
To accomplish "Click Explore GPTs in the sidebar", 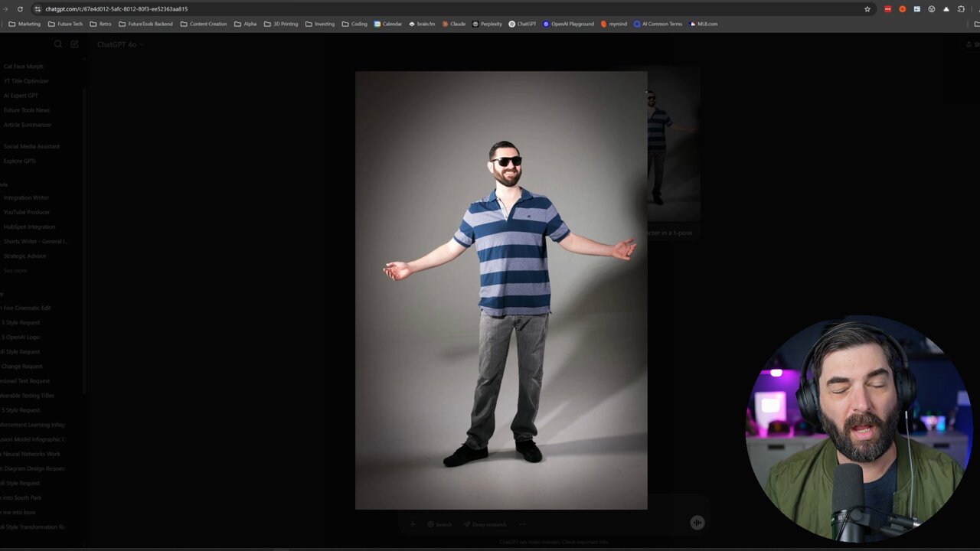I will click(19, 161).
